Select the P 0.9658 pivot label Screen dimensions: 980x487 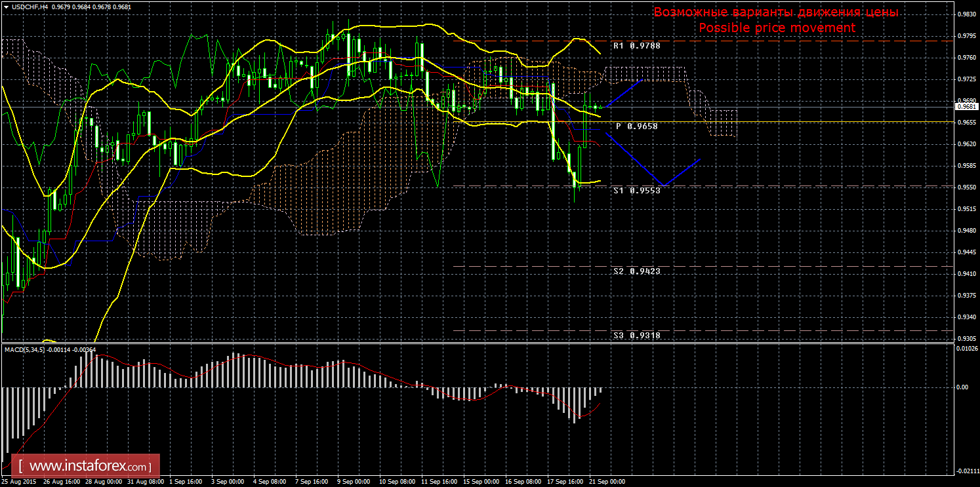pos(636,126)
